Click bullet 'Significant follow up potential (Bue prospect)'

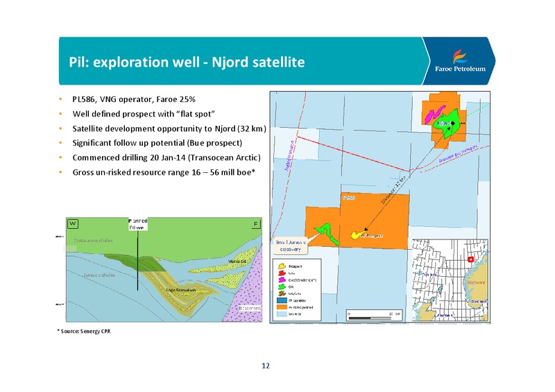click(x=157, y=143)
